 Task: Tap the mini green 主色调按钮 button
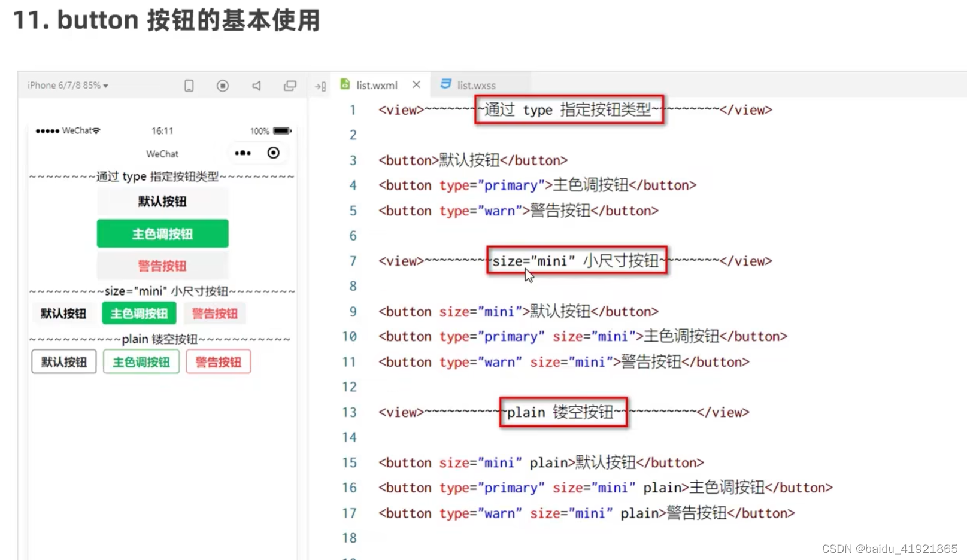pos(139,314)
